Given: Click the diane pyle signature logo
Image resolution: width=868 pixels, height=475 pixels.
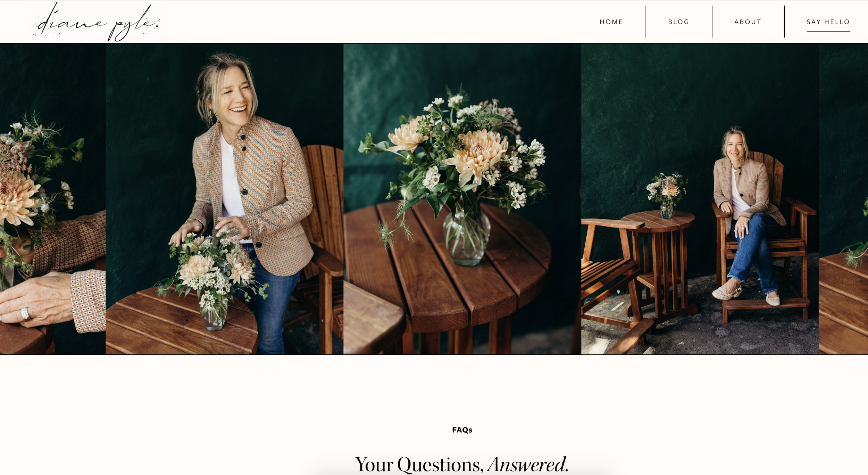Looking at the screenshot, I should tap(94, 22).
